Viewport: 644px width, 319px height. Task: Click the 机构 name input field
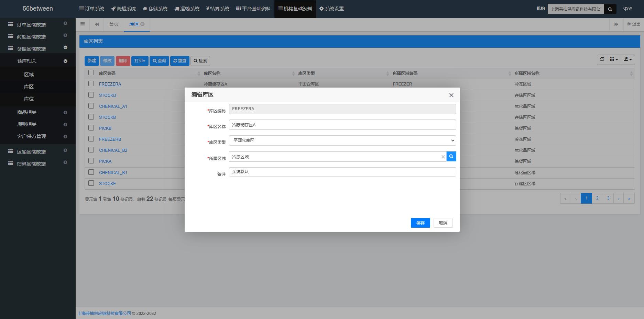point(576,9)
